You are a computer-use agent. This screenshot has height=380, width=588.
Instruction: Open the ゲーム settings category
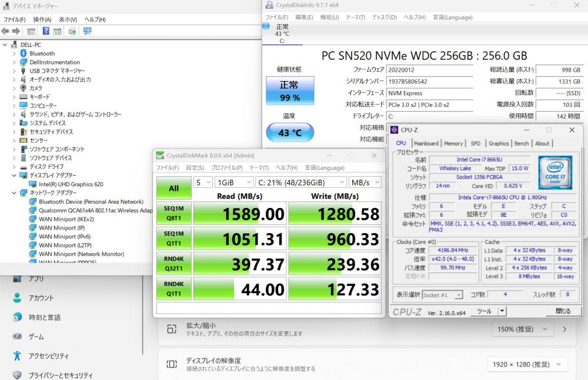36,337
